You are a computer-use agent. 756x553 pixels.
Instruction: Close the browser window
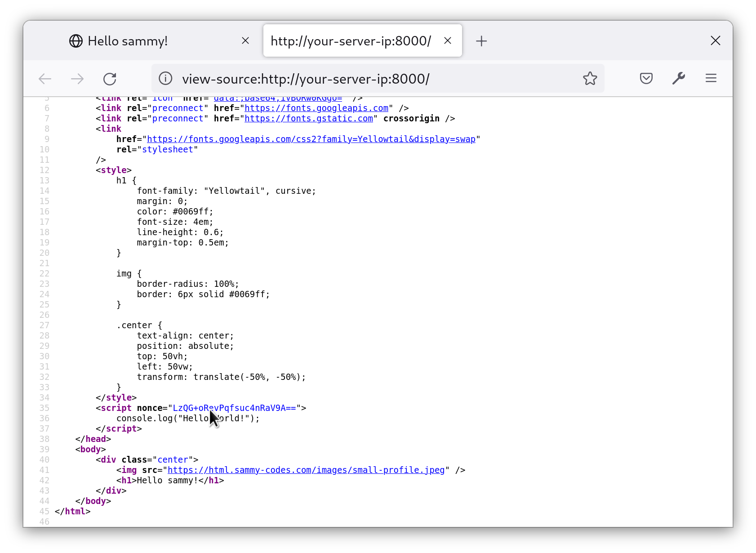pos(716,41)
